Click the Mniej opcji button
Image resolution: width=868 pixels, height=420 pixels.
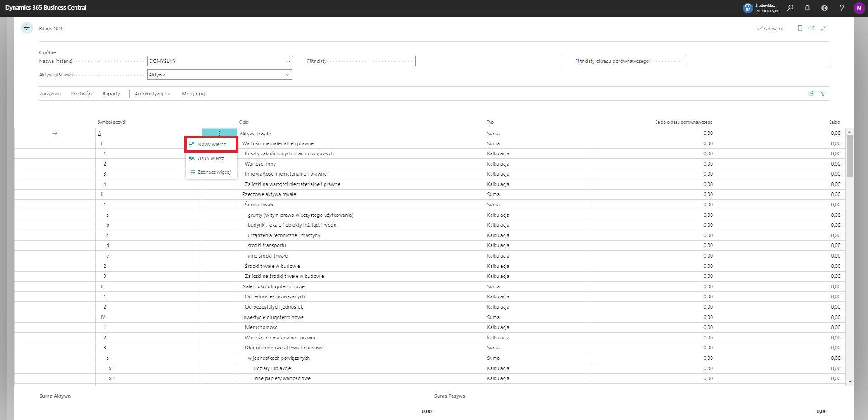coord(194,94)
